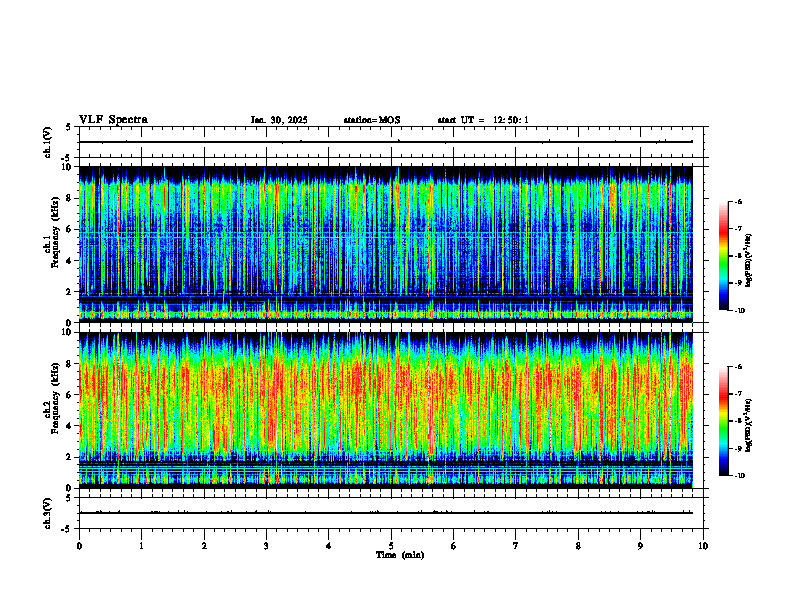Click the "-7" tick on ch.2 colorbar
The width and height of the screenshot is (792, 612).
pos(738,394)
